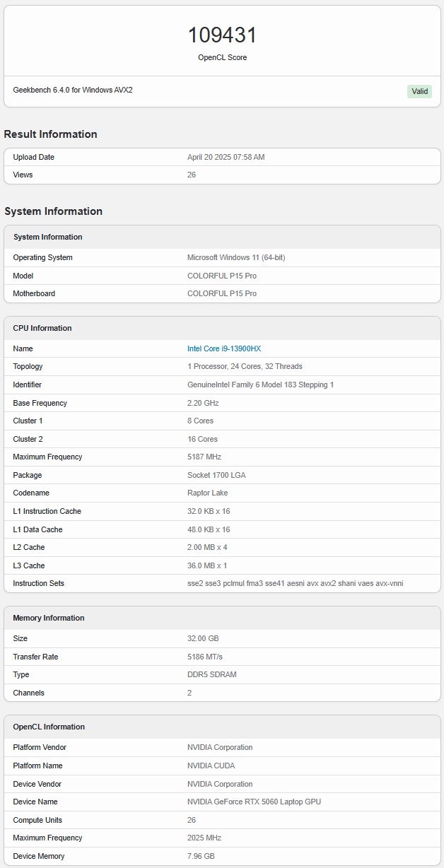Click the upload date April 20 2025 value

[x=226, y=157]
